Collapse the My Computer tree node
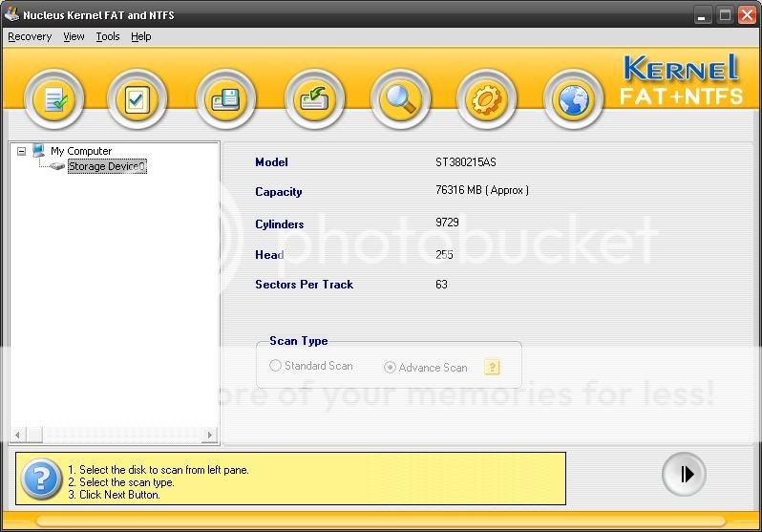The width and height of the screenshot is (762, 532). click(21, 151)
